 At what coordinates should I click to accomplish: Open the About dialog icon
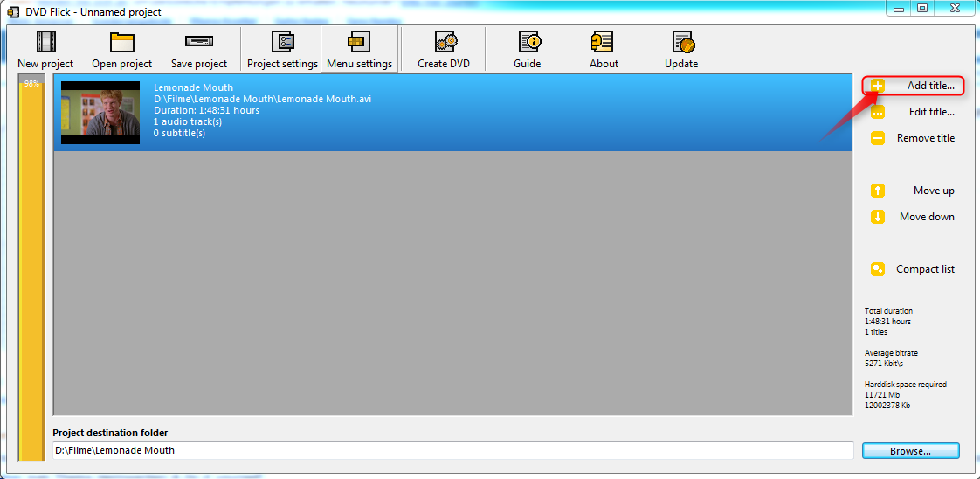click(x=604, y=42)
